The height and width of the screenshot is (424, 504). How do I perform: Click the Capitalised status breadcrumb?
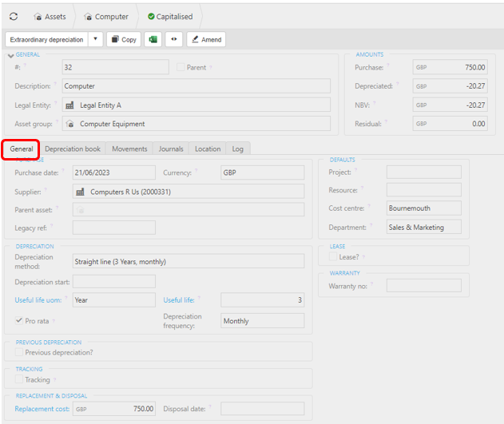pyautogui.click(x=170, y=17)
